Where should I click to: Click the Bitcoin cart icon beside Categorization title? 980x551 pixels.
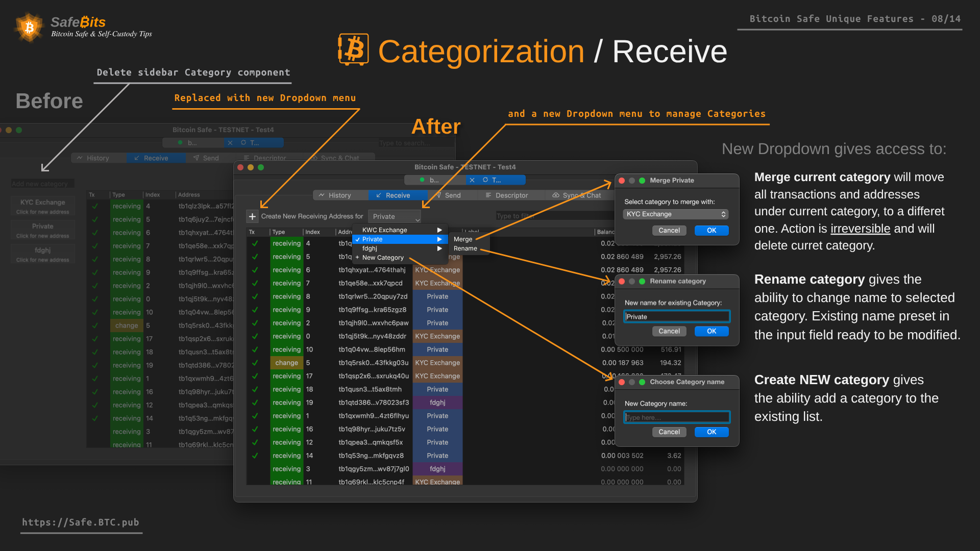pos(353,50)
